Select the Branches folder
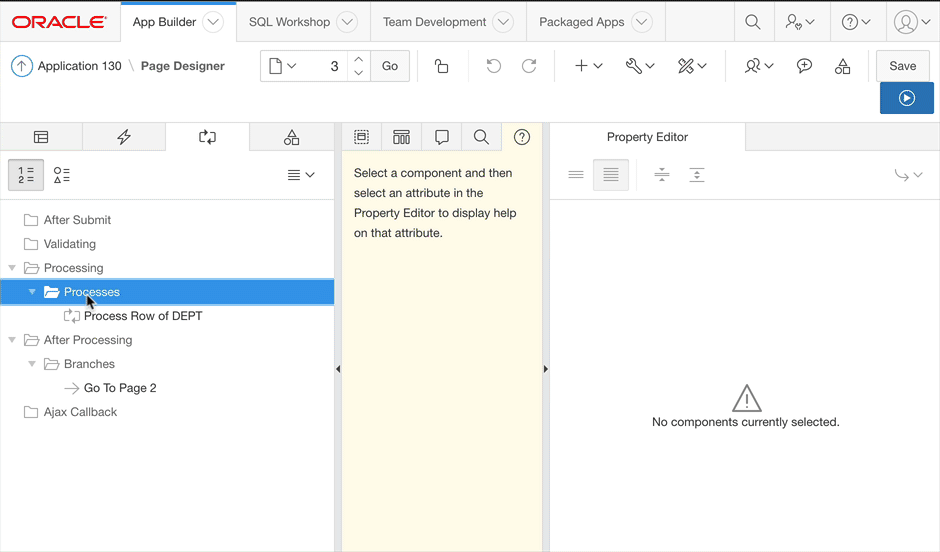Screen dimensions: 940x552 coord(89,364)
